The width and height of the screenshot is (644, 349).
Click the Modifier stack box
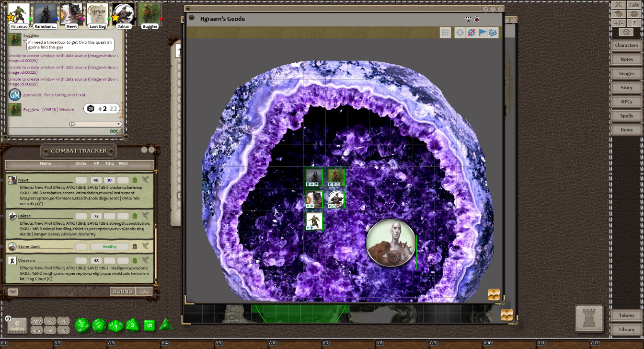17,326
